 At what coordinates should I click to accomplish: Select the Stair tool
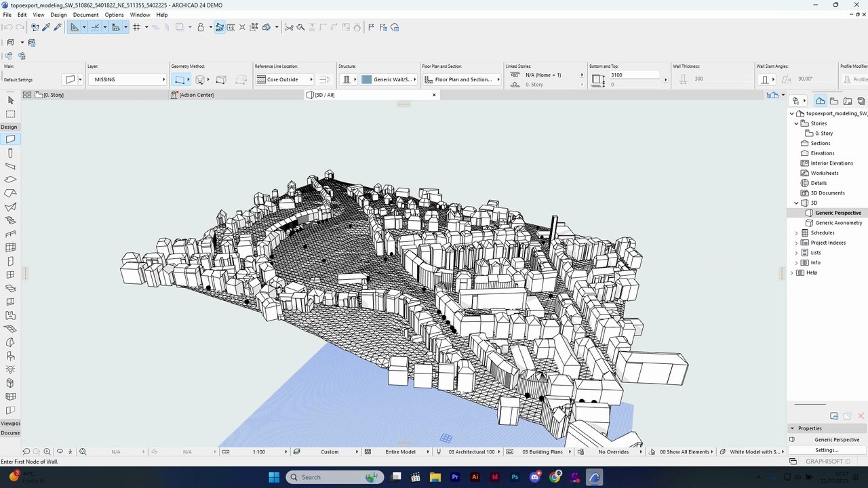[10, 220]
